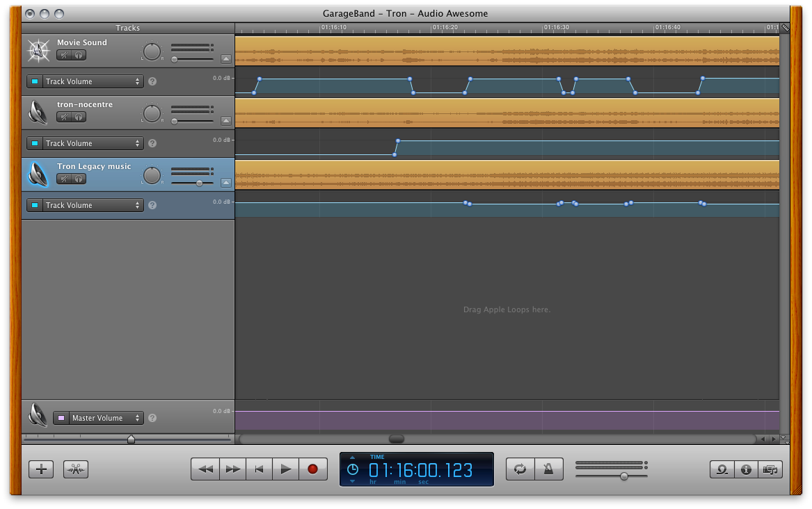Screen dimensions: 812x509
Task: Click LCD mode down arrow
Action: pos(352,482)
